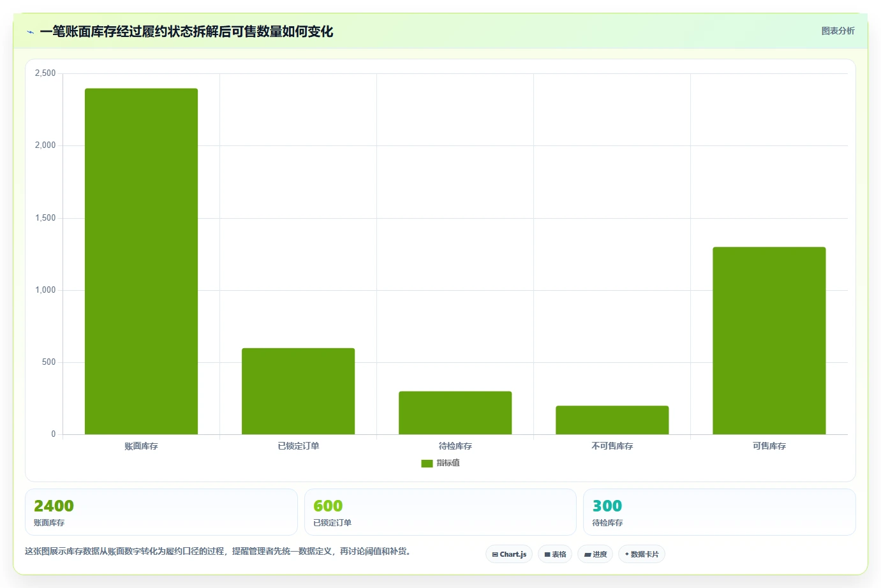Select the 进度 tag chip
The height and width of the screenshot is (588, 881).
click(x=595, y=554)
